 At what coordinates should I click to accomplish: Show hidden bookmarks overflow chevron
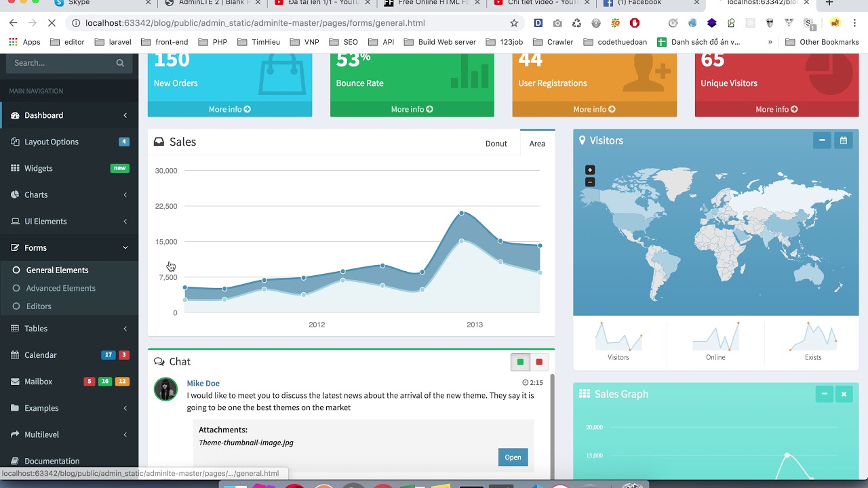point(770,42)
